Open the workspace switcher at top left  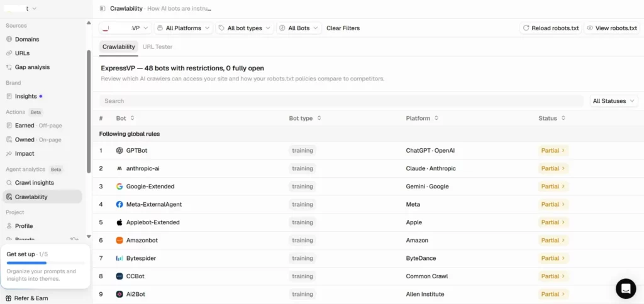point(21,8)
